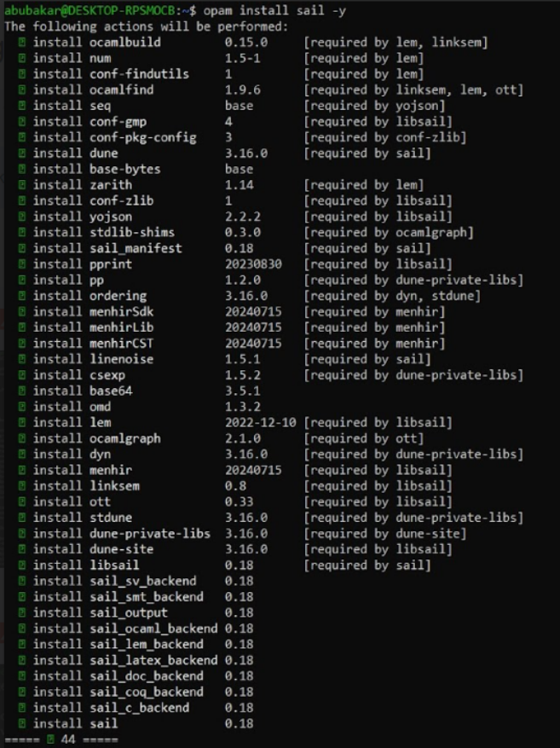560x748 pixels.
Task: Click the green marker beside install yojson
Action: (22, 217)
